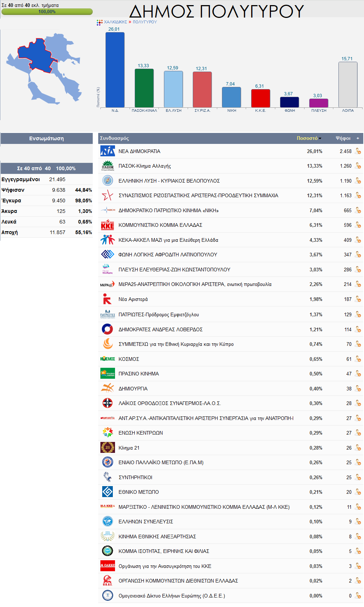
Task: Click the ΠΑΣΟΚ-Κίνημα Αλλαγής party logo
Action: point(107,166)
